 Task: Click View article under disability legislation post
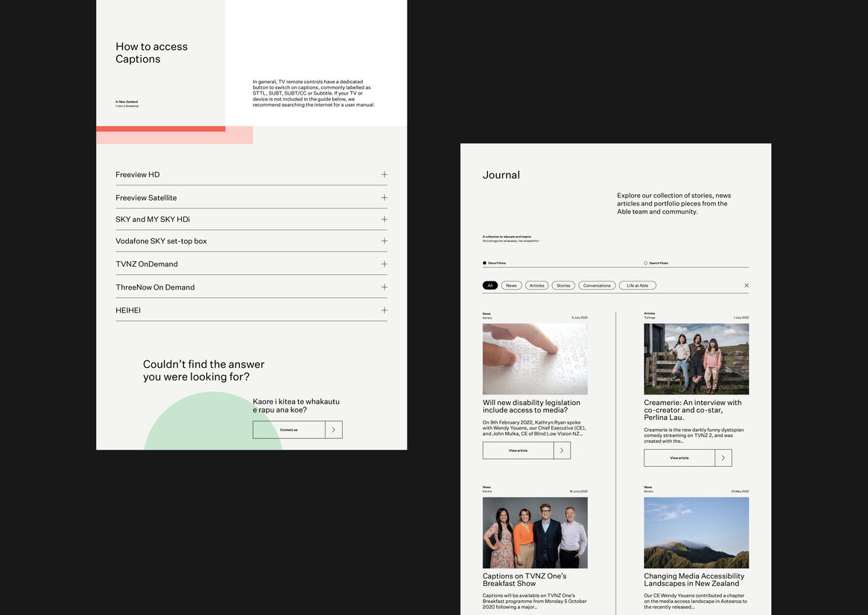click(x=518, y=450)
